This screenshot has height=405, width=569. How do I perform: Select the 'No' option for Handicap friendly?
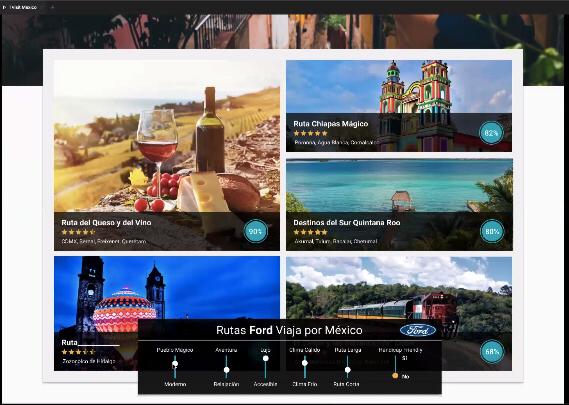(x=405, y=377)
